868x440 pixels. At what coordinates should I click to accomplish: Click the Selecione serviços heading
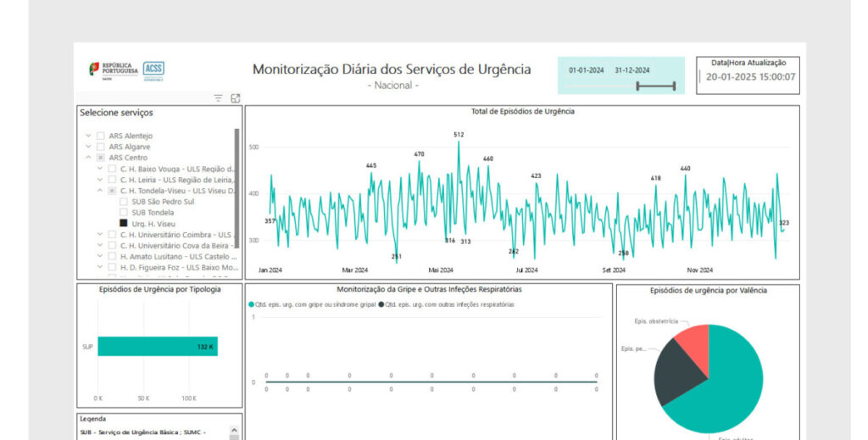click(x=116, y=113)
